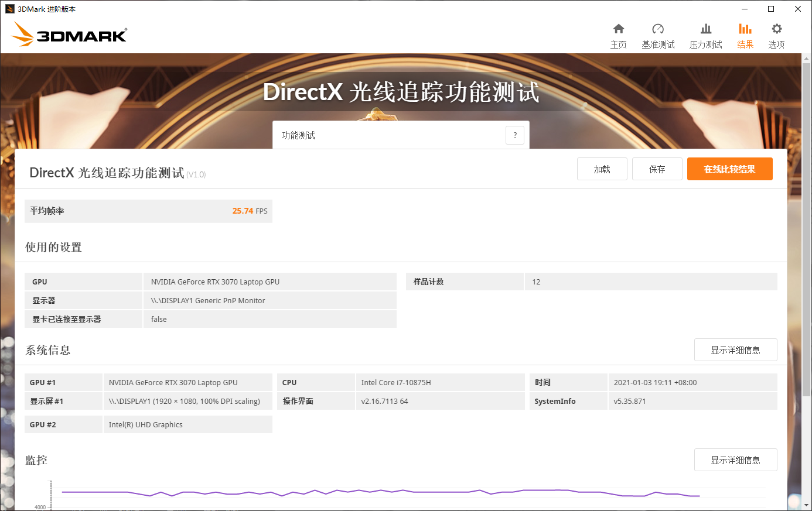Click the 功能测试 panel label
This screenshot has height=511, width=812.
coord(299,135)
